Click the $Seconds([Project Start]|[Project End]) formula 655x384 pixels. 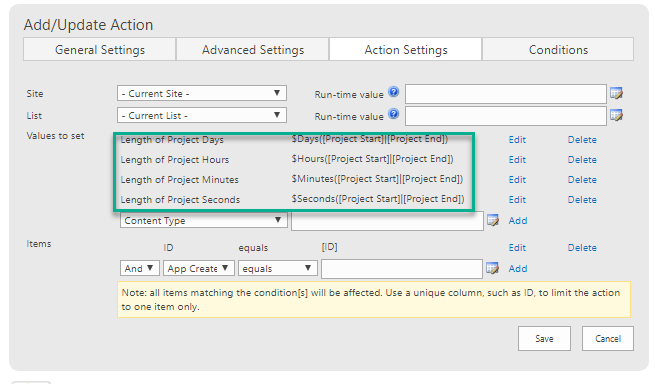[x=378, y=199]
